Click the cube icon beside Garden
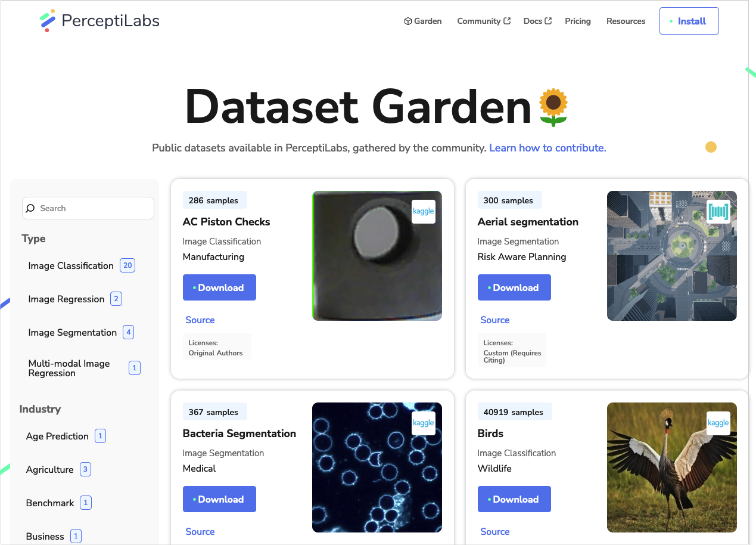The height and width of the screenshot is (545, 756). click(x=408, y=21)
